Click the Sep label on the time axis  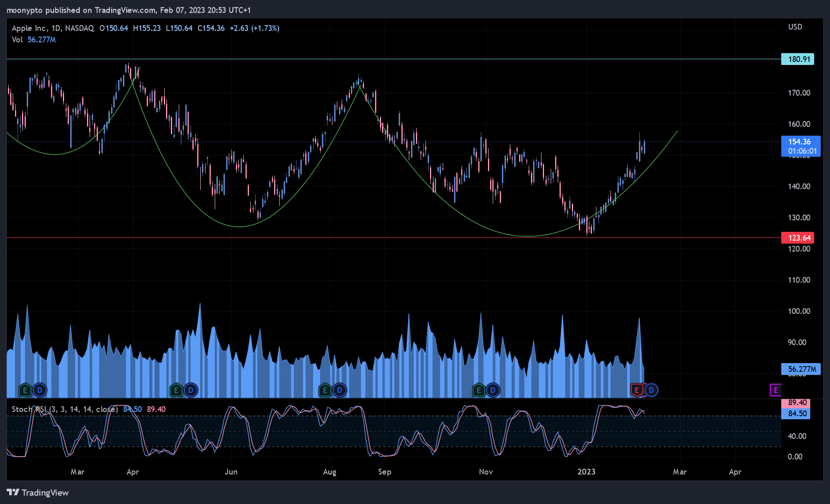(385, 472)
